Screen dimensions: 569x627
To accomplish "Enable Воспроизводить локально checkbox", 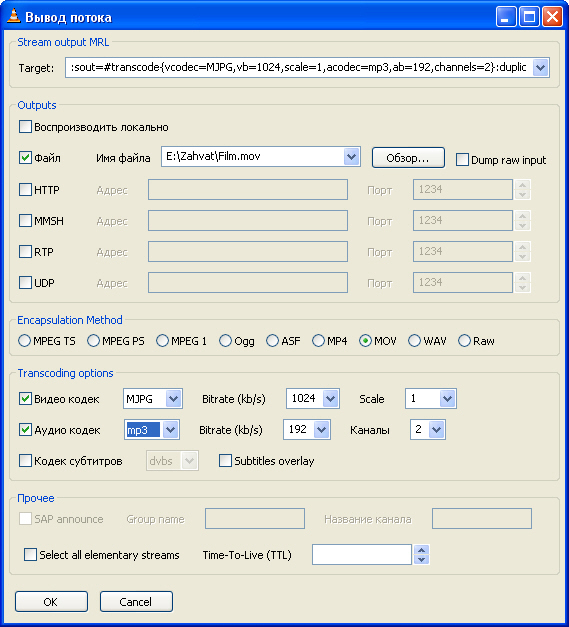I will pos(25,127).
